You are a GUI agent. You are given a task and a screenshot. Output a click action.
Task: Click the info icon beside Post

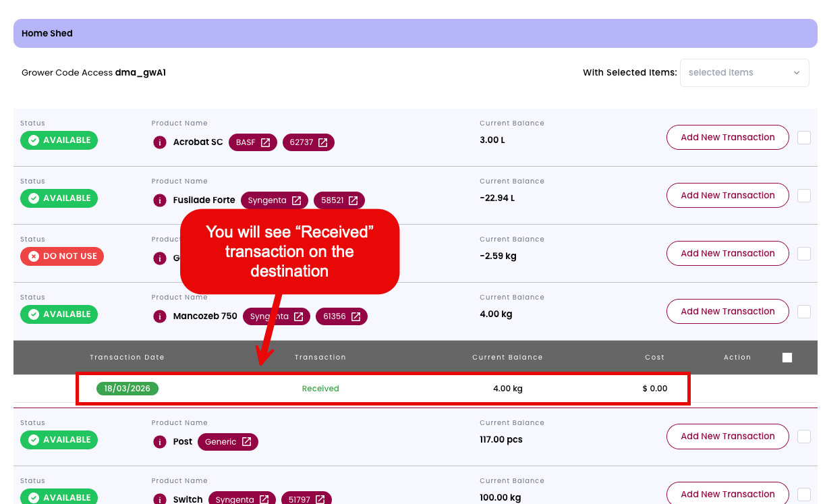tap(160, 442)
